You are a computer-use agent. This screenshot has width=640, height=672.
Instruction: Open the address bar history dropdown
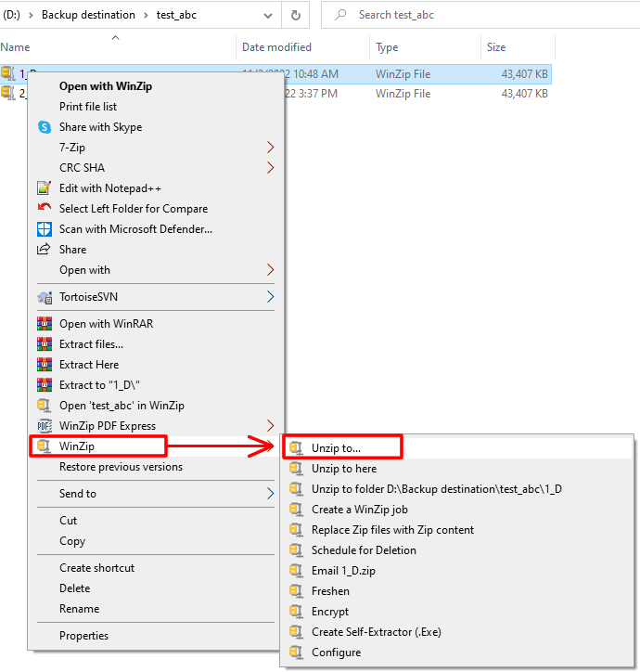pos(269,15)
